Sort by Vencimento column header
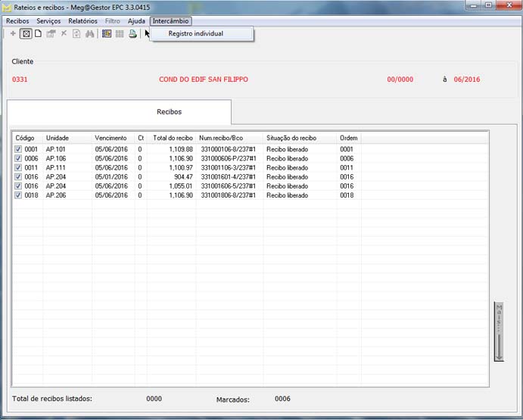Screen dimensions: 523x420 pos(111,138)
